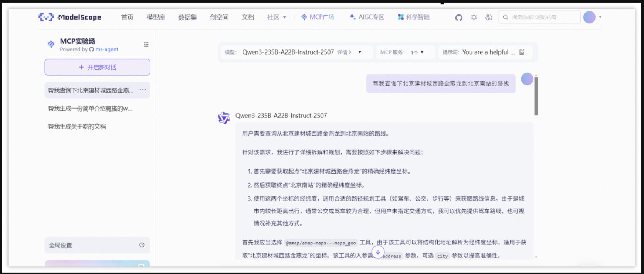Click the help icon beside 全局设置
Screen dimensions: 644x274
tap(142, 245)
